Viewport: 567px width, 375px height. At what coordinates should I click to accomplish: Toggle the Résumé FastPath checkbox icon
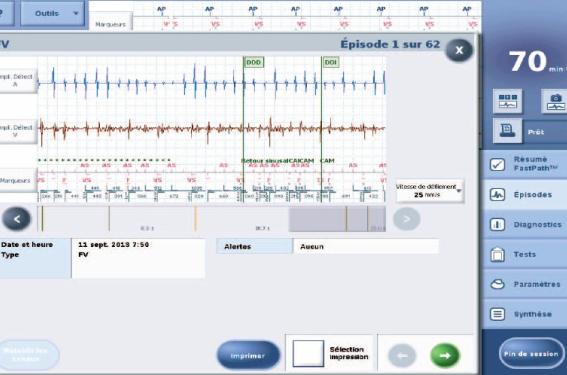pyautogui.click(x=497, y=165)
